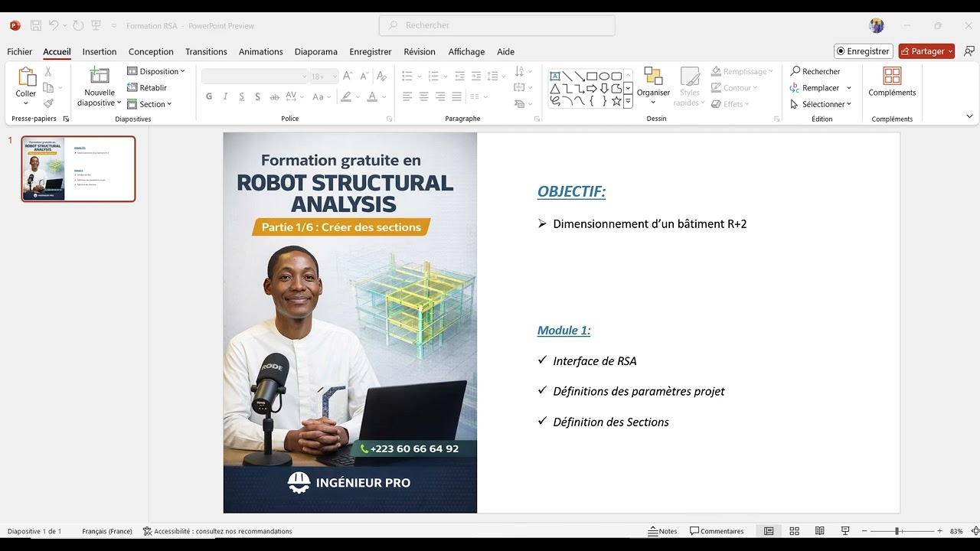The width and height of the screenshot is (980, 551).
Task: Clear all formatting icon in Police group
Action: (x=382, y=76)
